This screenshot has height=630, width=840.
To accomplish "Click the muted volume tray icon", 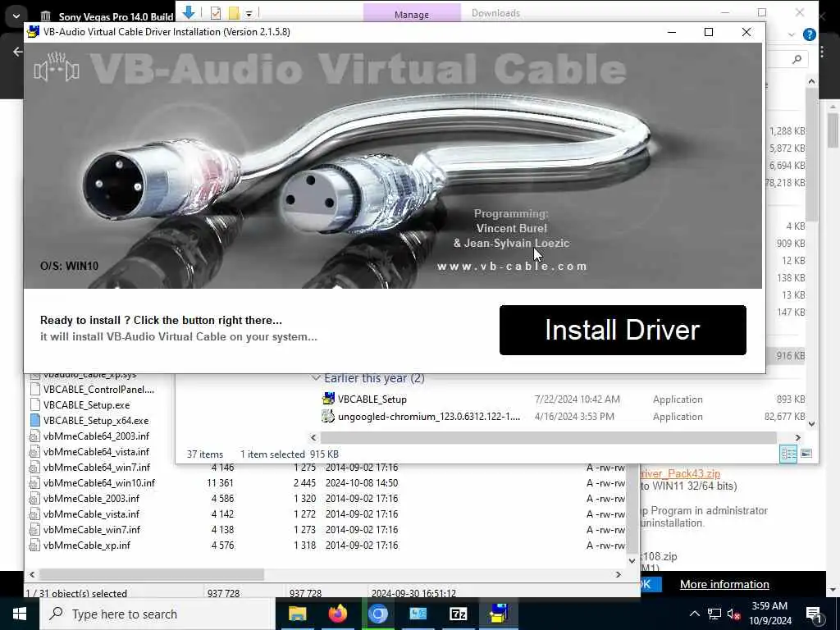I will (733, 614).
